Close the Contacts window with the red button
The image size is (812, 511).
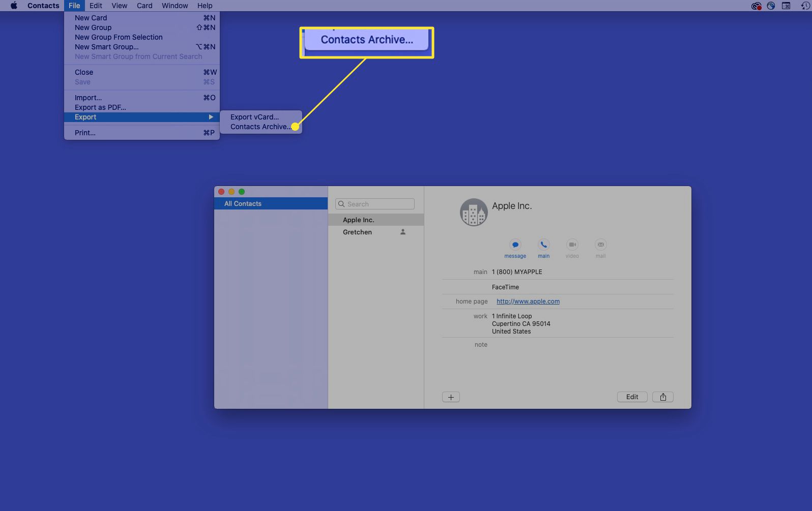221,192
